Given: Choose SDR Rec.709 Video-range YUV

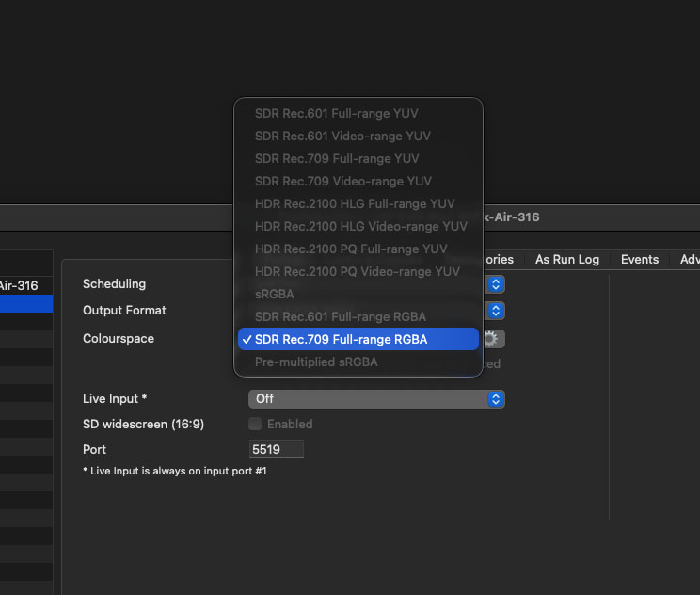Looking at the screenshot, I should coord(342,181).
